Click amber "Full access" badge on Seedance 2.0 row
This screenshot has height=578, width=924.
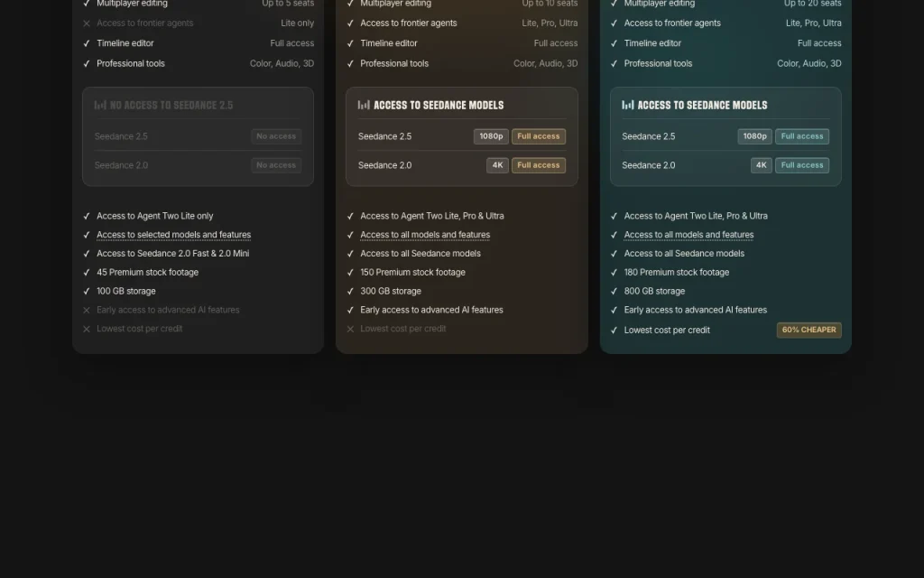tap(539, 165)
